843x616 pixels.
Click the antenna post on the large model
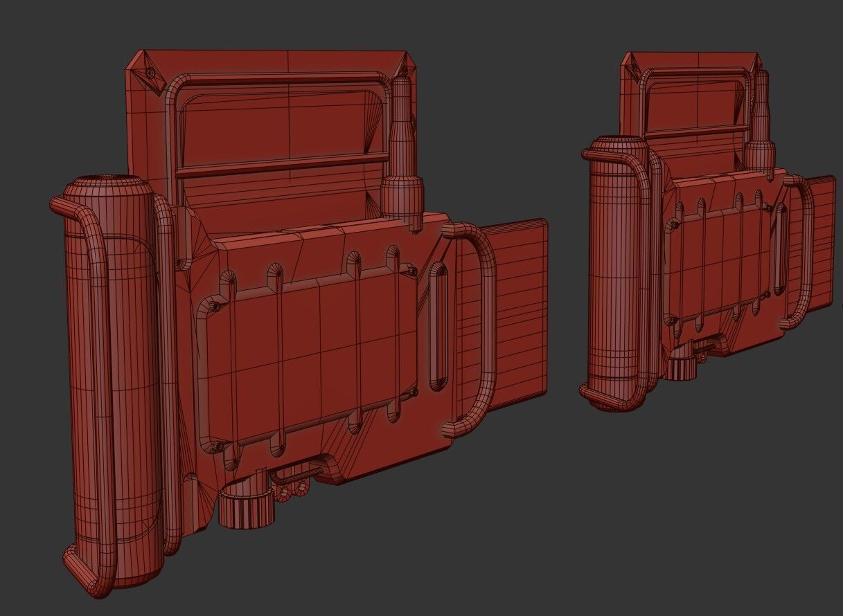click(x=402, y=152)
